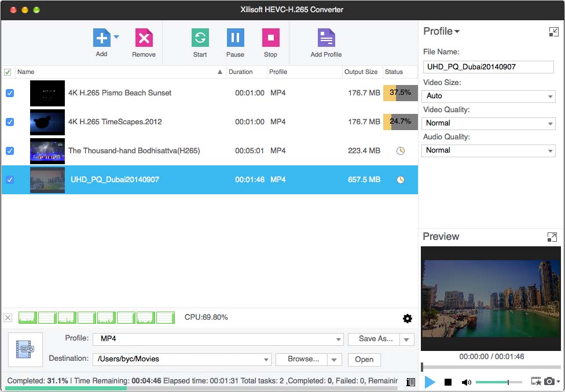
Task: Click the Duration column header
Action: tap(241, 72)
